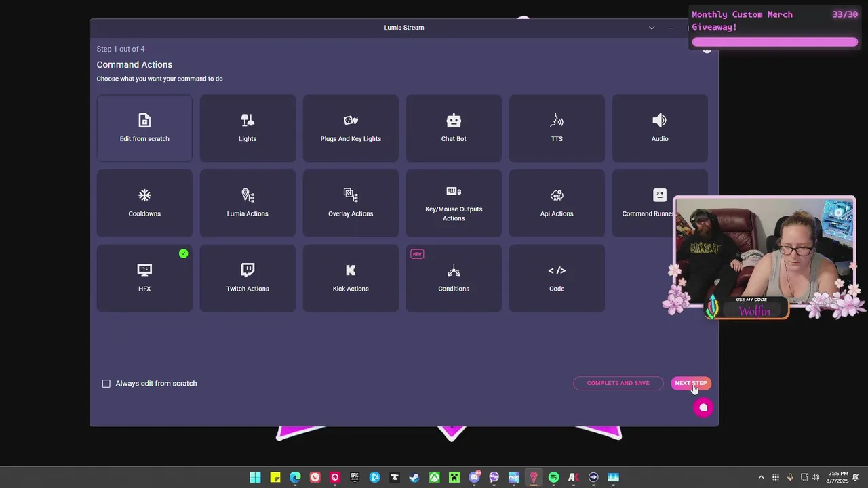Expand the title bar dropdown chevron
The width and height of the screenshot is (868, 488).
[652, 28]
